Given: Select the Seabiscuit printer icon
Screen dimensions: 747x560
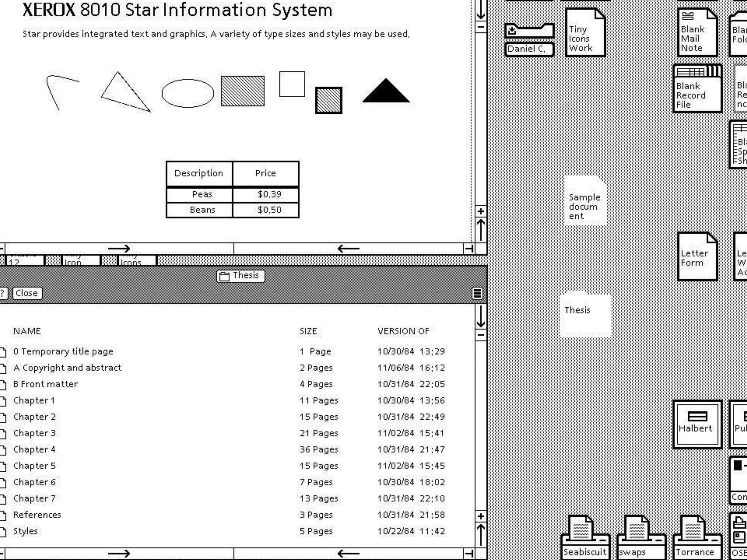Looking at the screenshot, I should 585,537.
